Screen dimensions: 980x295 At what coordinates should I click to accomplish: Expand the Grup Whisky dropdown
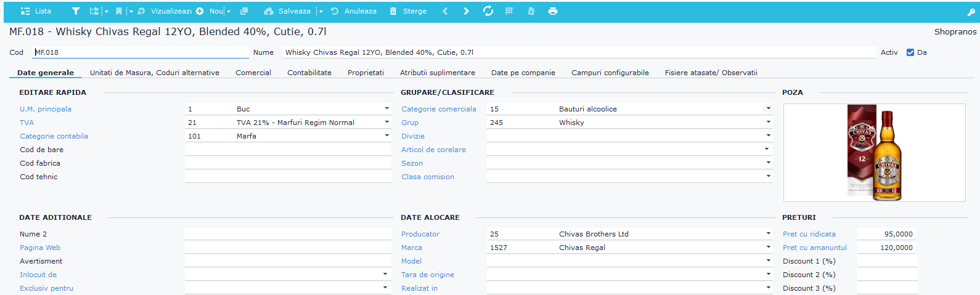[x=769, y=122]
